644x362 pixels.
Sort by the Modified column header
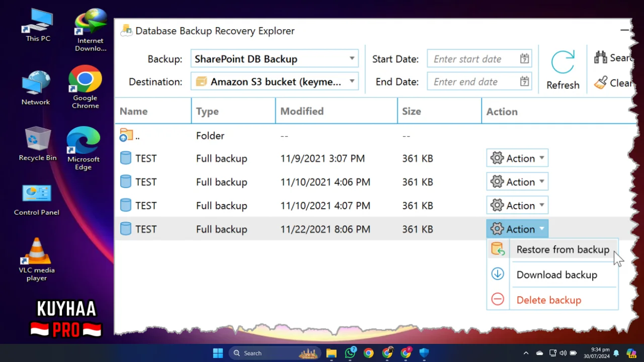pos(336,111)
